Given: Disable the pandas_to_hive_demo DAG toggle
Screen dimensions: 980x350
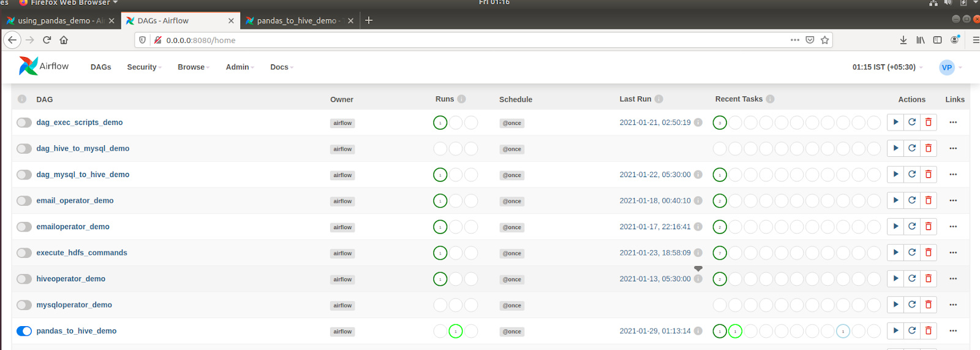Looking at the screenshot, I should (24, 331).
